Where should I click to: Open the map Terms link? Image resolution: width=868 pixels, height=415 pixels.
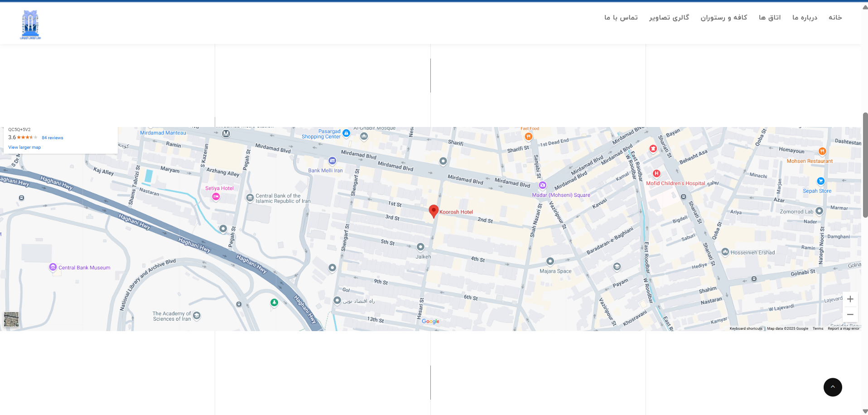pos(818,329)
